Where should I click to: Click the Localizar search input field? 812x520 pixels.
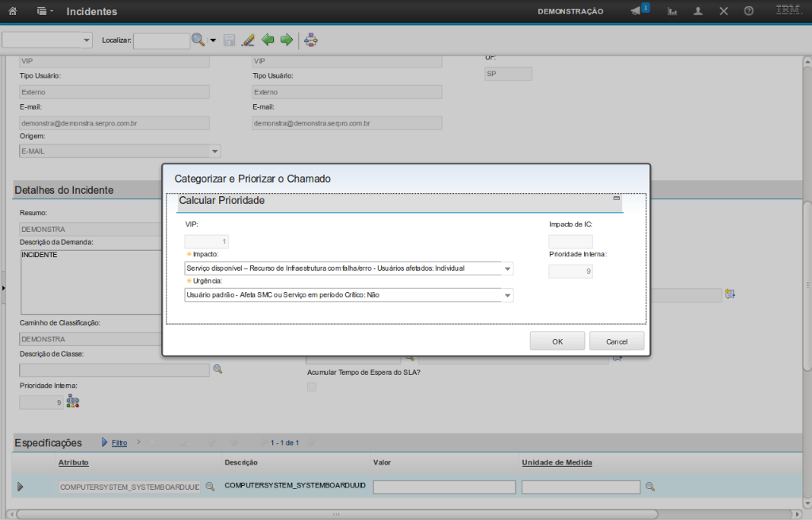[161, 40]
